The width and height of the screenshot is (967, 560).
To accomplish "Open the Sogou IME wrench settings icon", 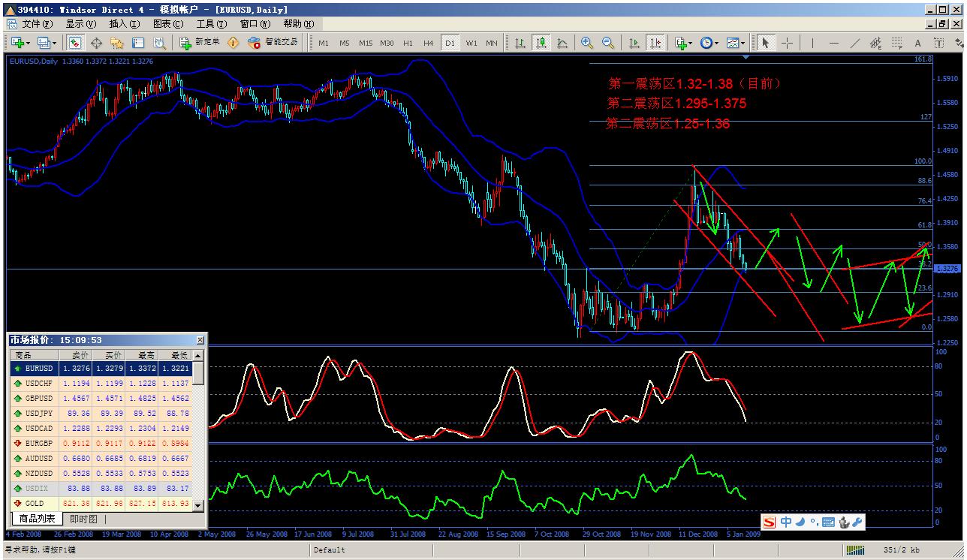I will pyautogui.click(x=857, y=522).
